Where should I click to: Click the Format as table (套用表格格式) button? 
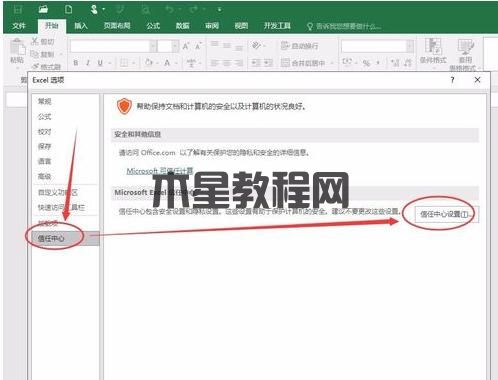pyautogui.click(x=466, y=55)
